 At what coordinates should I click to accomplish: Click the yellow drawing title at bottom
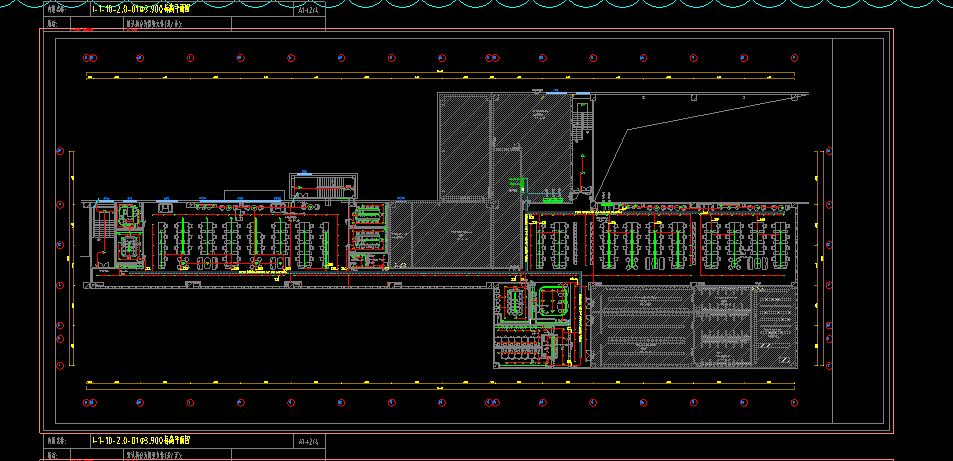pos(140,440)
